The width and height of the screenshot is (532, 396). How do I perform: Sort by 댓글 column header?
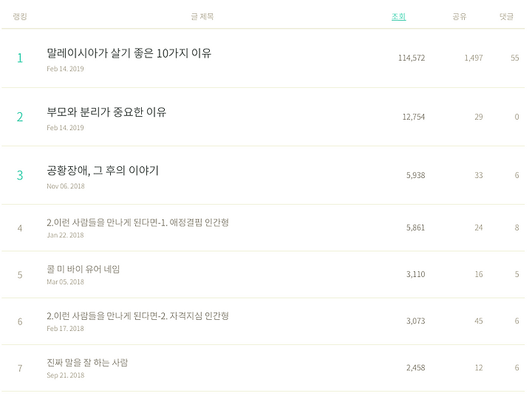[x=506, y=16]
